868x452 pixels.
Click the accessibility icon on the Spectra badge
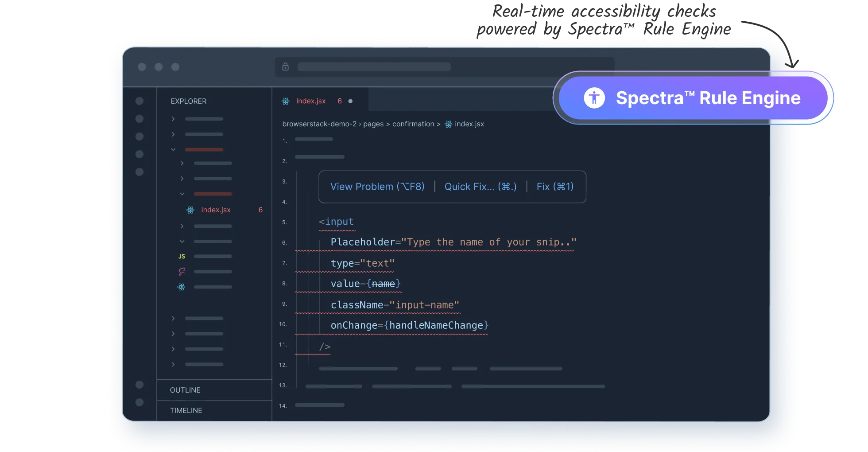(594, 98)
